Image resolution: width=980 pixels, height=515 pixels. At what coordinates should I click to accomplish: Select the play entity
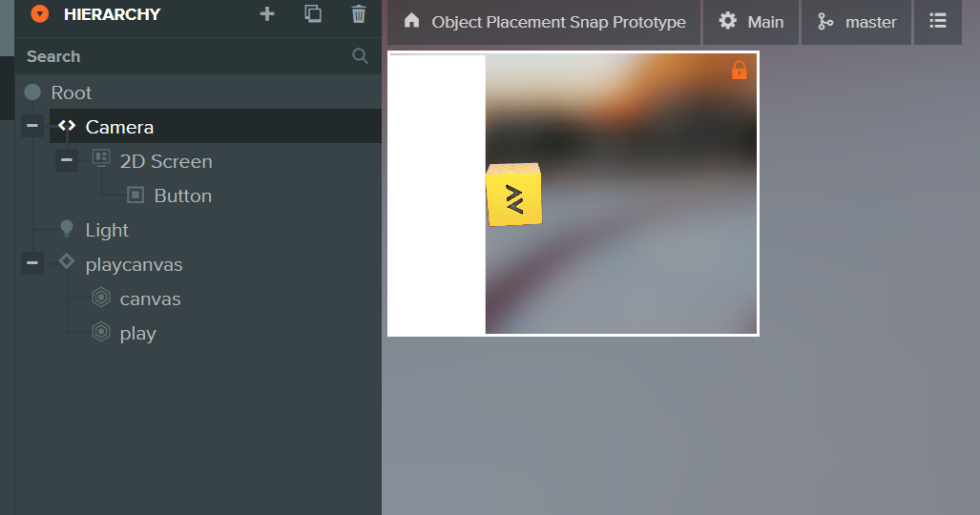click(137, 333)
